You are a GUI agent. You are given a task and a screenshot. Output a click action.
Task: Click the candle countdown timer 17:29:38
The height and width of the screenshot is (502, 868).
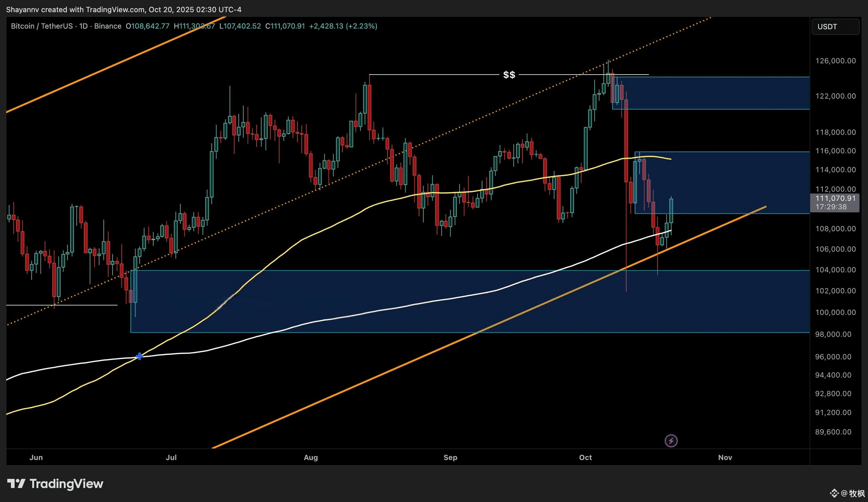click(831, 207)
